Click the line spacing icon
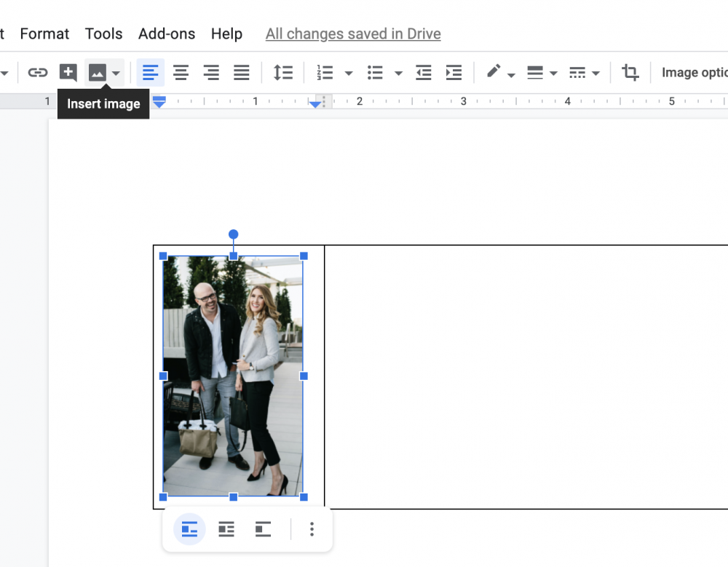This screenshot has width=728, height=567. (283, 72)
